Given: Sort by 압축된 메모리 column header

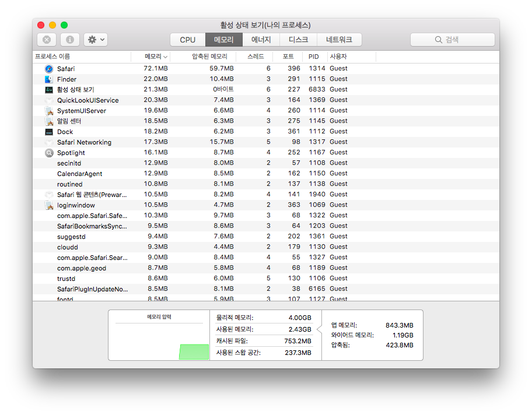Looking at the screenshot, I should tap(203, 57).
